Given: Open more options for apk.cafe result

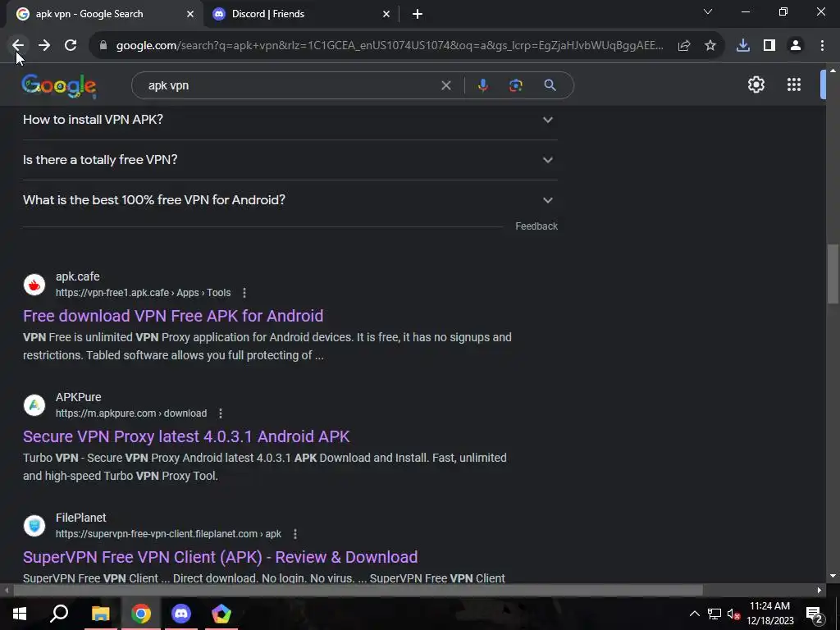Looking at the screenshot, I should point(244,293).
